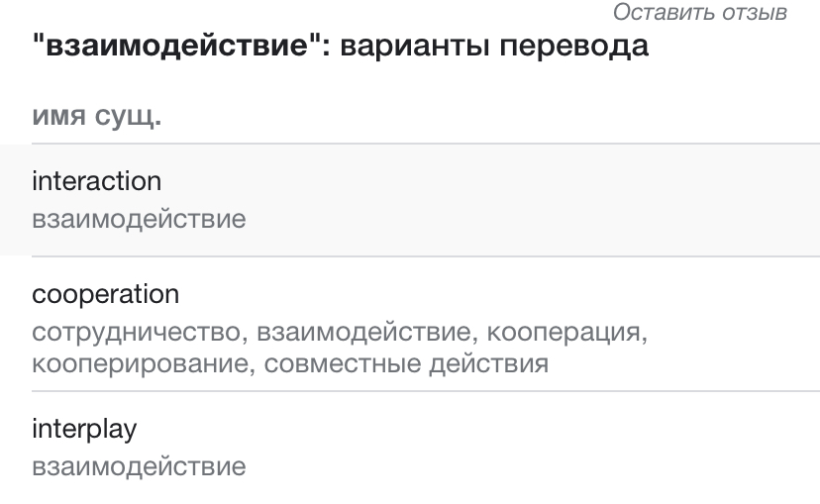The image size is (820, 504).
Task: Click "взаимодействие" beneath the interaction entry
Action: coord(139,219)
